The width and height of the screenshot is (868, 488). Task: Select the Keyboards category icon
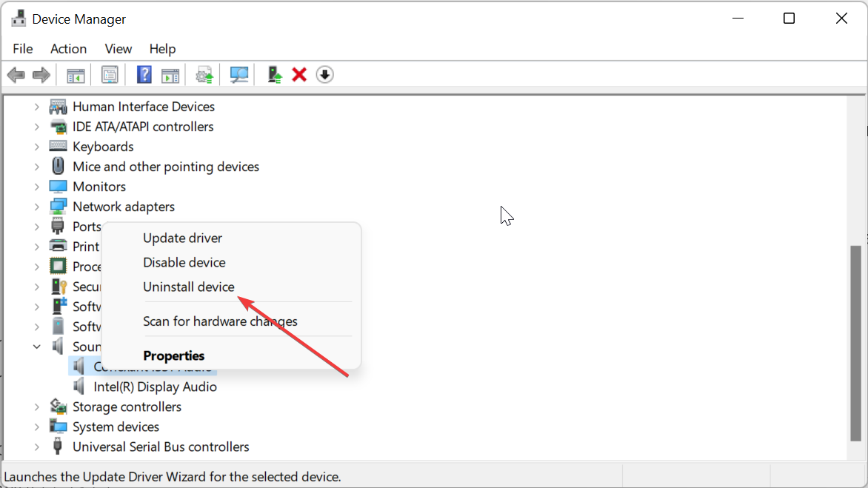tap(58, 146)
